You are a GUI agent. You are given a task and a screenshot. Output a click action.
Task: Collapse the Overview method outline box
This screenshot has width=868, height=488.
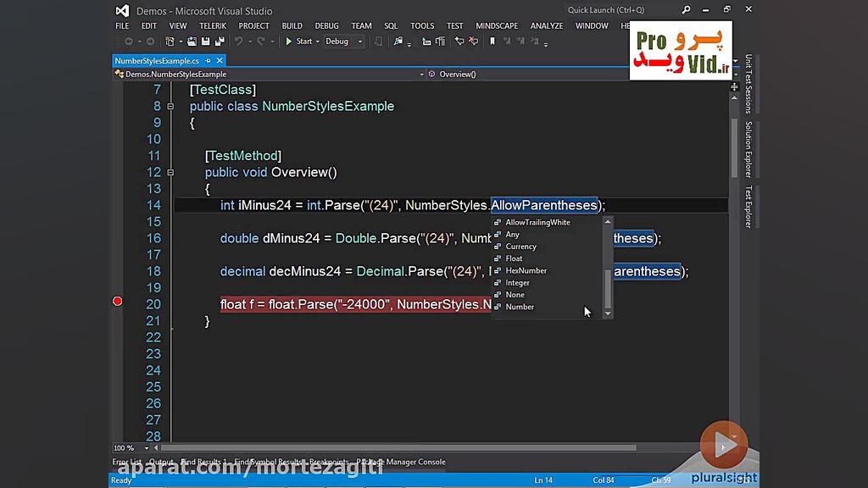pyautogui.click(x=172, y=171)
